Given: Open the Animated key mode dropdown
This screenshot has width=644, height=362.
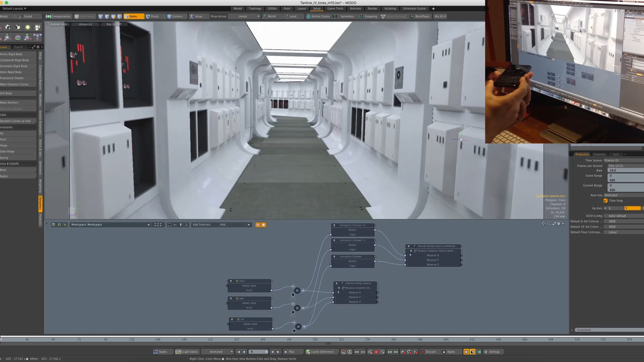Looking at the screenshot, I should (x=218, y=352).
